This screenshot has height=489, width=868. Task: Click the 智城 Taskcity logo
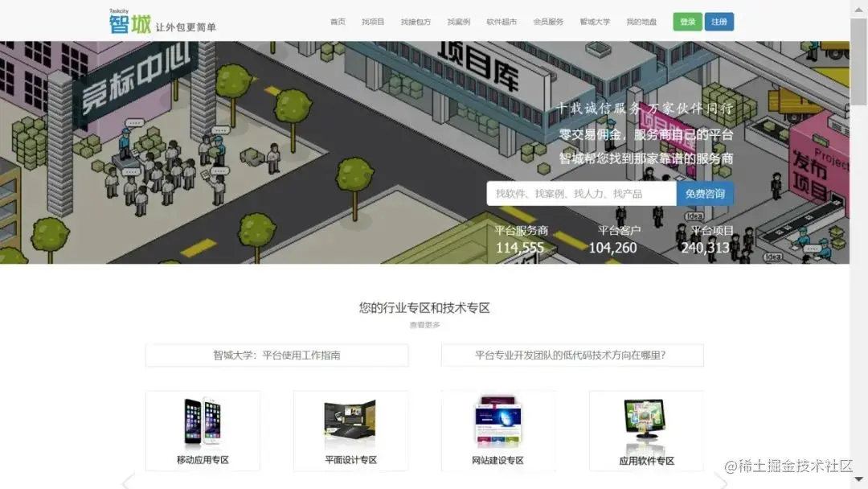(x=130, y=23)
